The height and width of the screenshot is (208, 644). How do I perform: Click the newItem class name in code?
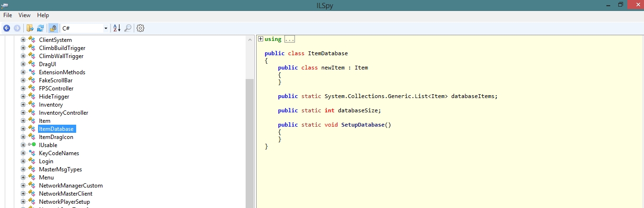click(x=333, y=68)
